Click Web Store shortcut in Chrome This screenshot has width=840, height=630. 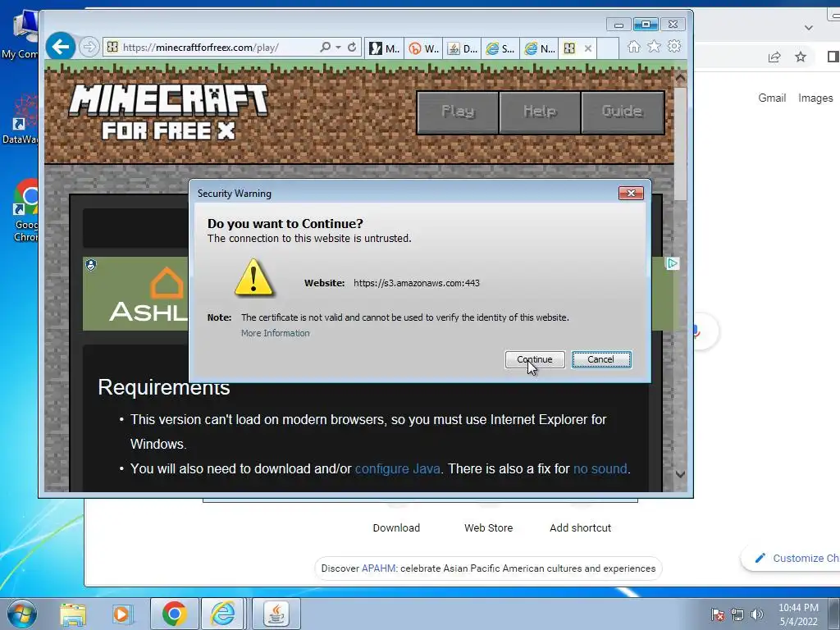[489, 527]
